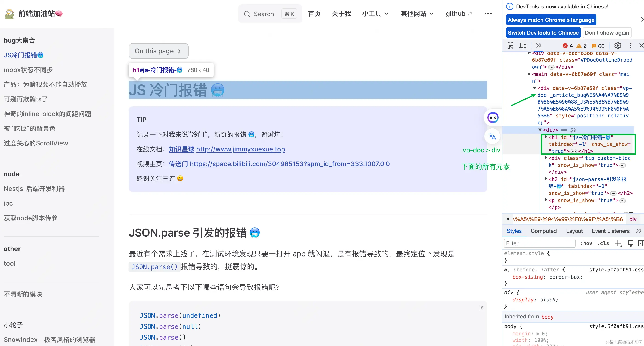This screenshot has height=346, width=644.
Task: Toggle the element.style display block value
Action: click(540, 300)
